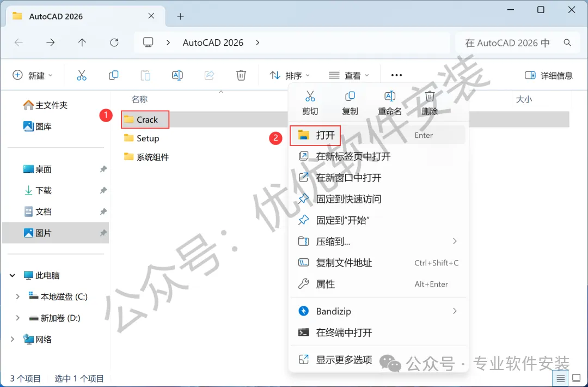
Task: Expand Local Disk (C:) in the sidebar
Action: click(x=17, y=297)
